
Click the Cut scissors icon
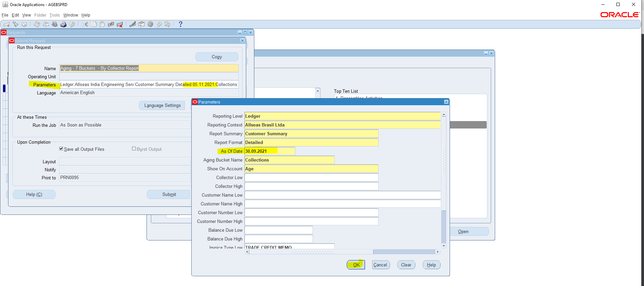85,24
